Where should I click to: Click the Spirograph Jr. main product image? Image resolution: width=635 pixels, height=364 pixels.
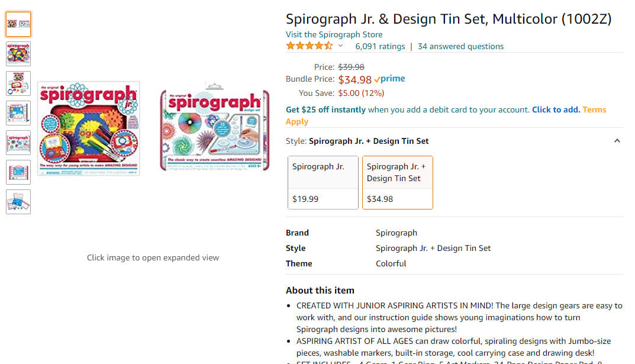[x=89, y=128]
